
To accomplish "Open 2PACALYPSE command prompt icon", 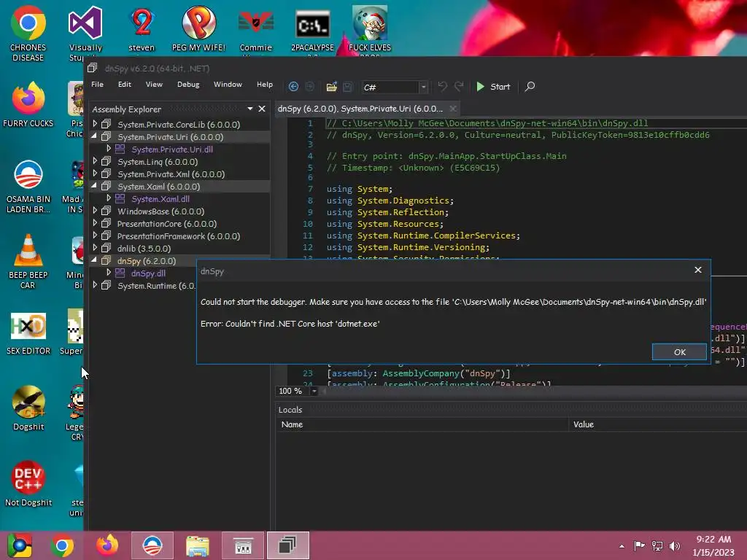I will [x=312, y=28].
